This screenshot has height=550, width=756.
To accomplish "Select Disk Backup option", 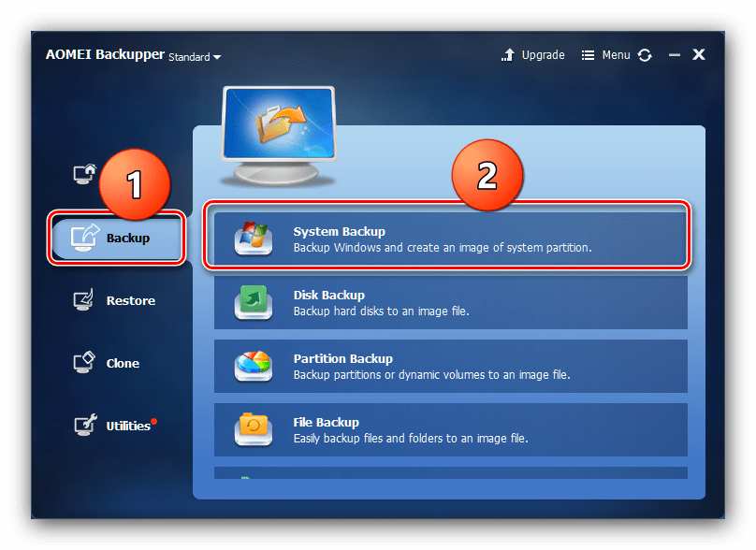I will tap(447, 302).
